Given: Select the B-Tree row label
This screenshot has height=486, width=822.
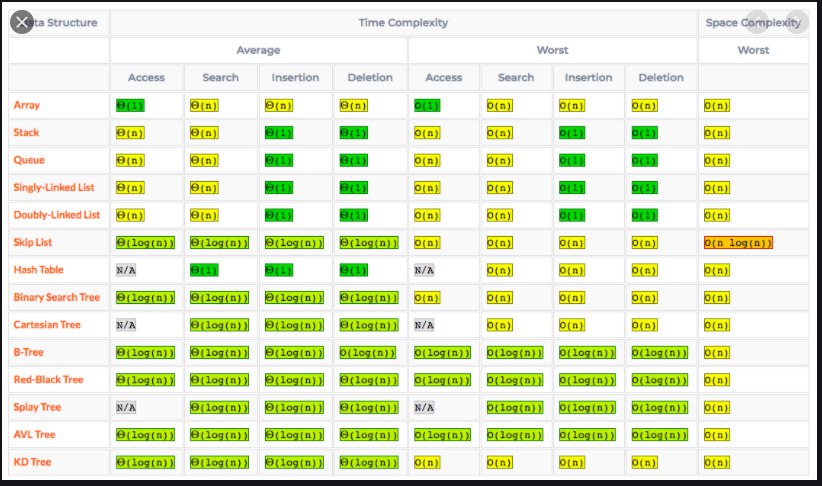Looking at the screenshot, I should point(29,352).
